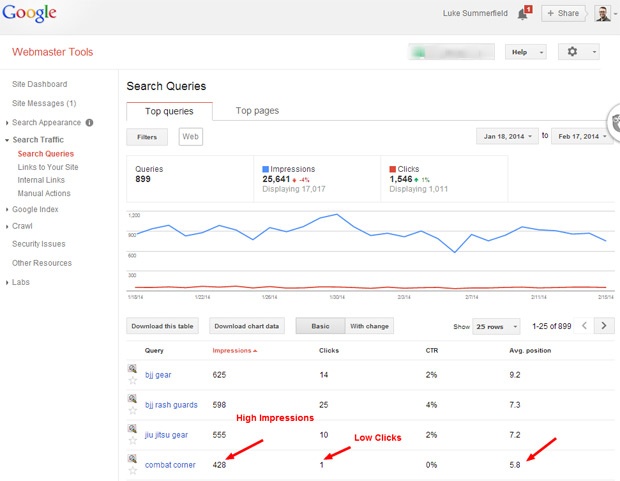Go to next page of results
Image resolution: width=620 pixels, height=481 pixels.
pos(604,326)
